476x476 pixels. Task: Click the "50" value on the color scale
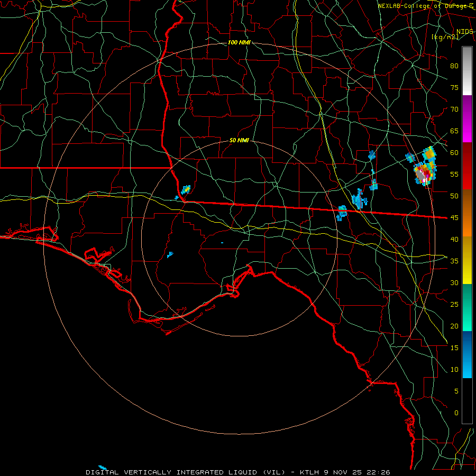pyautogui.click(x=454, y=196)
